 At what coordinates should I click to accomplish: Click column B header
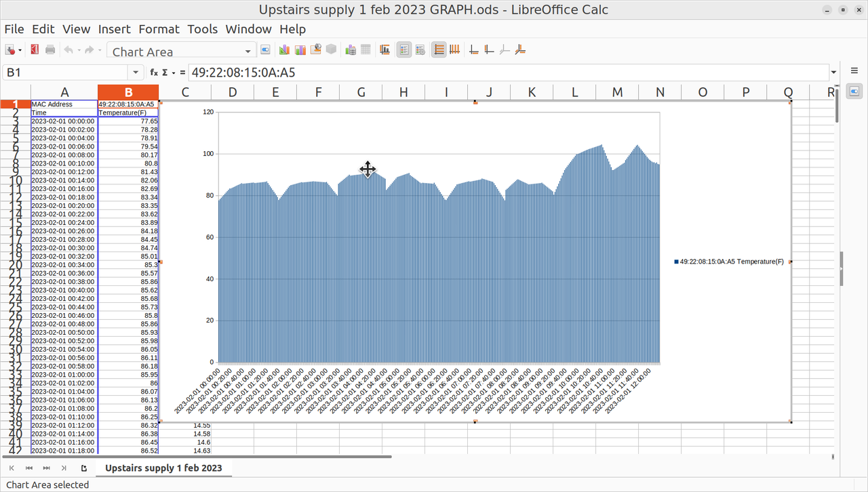128,92
